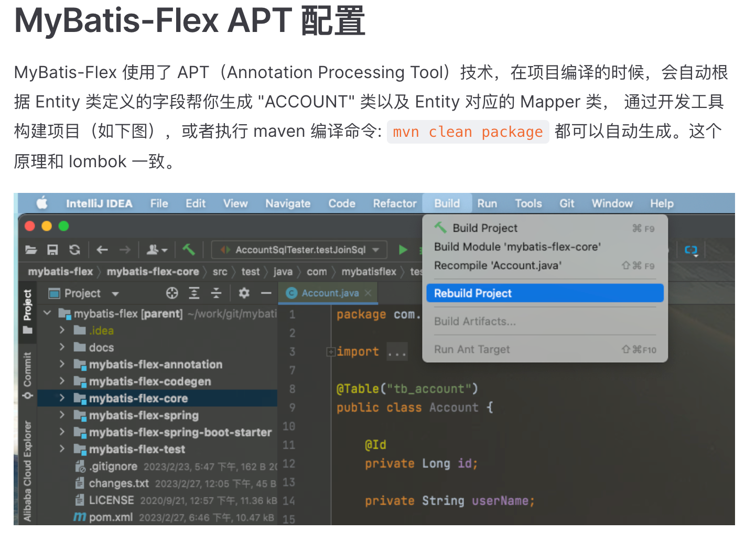Toggle the Alibaba Cloud Explorer sidebar tab
The width and height of the screenshot is (756, 542).
pos(27,470)
